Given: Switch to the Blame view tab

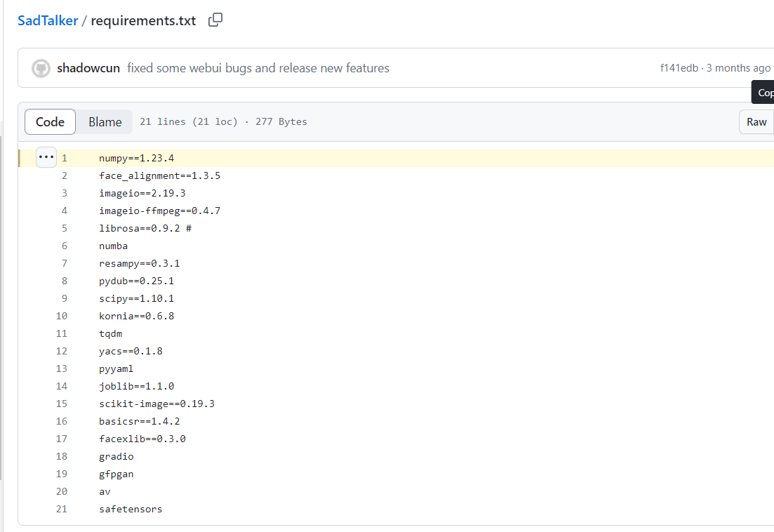Looking at the screenshot, I should (x=105, y=122).
